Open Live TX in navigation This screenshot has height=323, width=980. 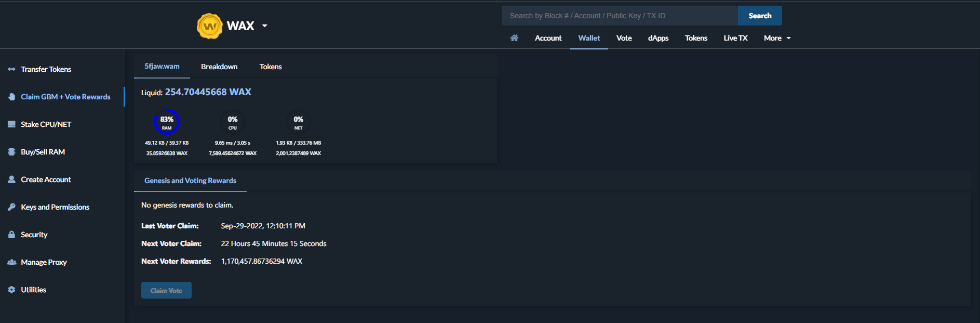(x=735, y=38)
